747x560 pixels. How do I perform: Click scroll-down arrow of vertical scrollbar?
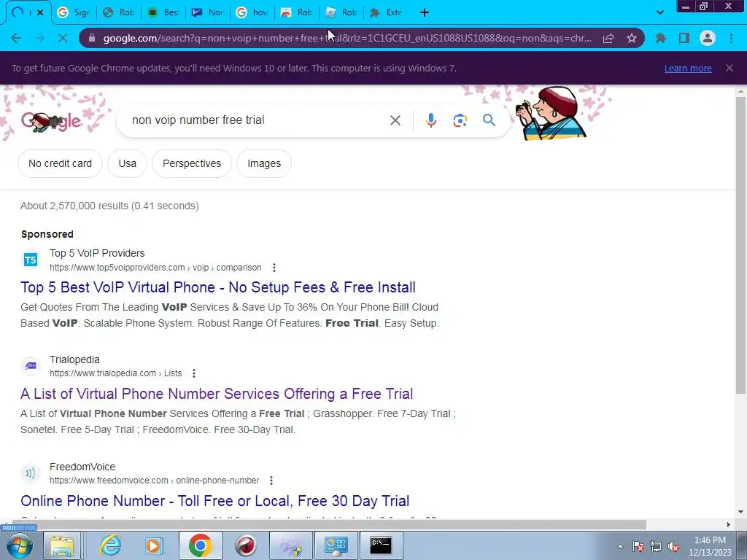740,512
